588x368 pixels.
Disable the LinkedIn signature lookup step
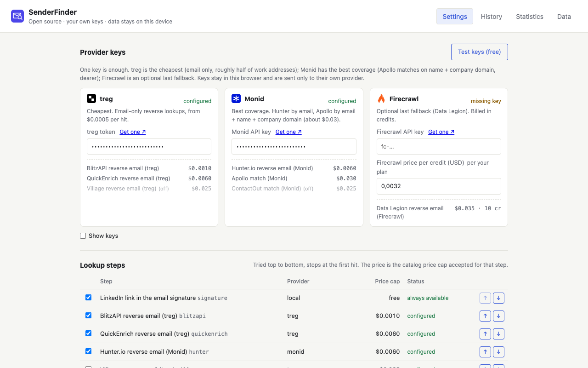point(88,298)
